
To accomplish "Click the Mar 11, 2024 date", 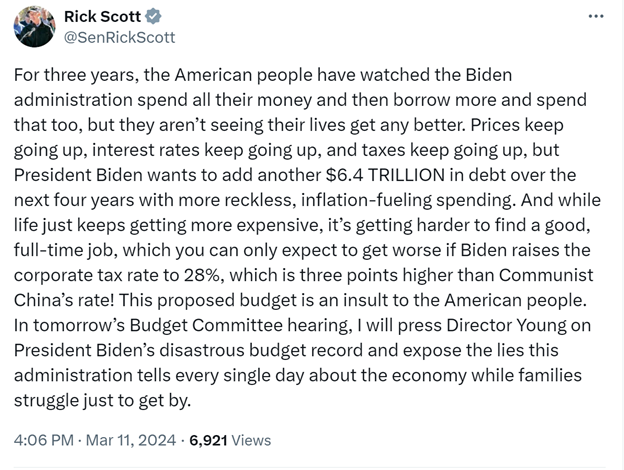I will [131, 440].
